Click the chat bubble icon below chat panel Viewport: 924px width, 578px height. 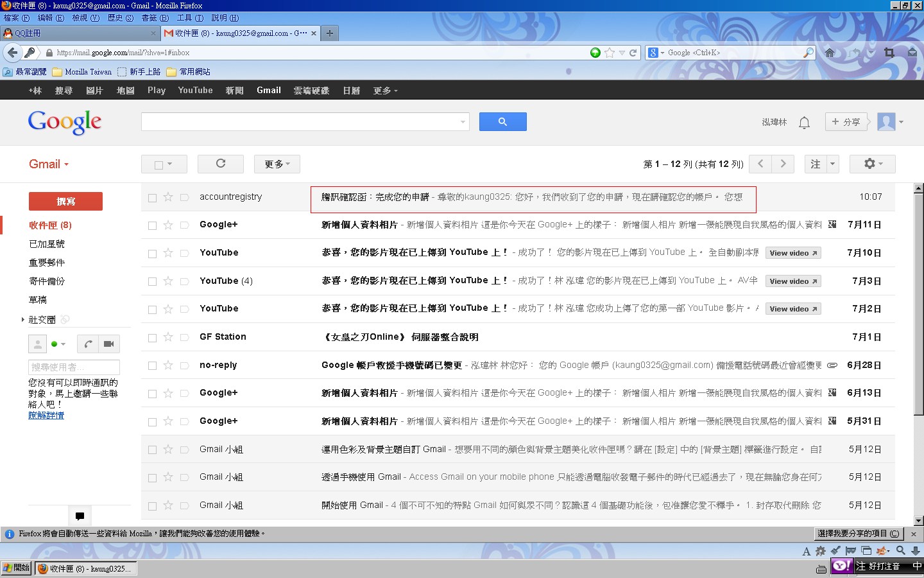pyautogui.click(x=80, y=516)
